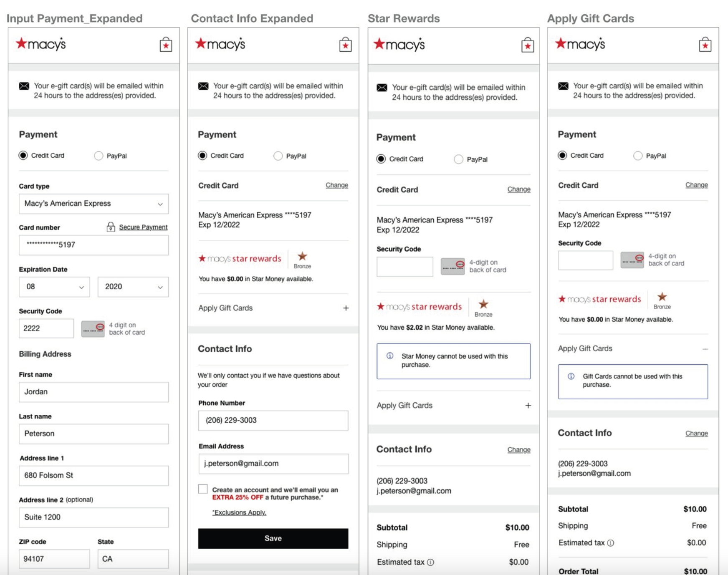Open expiration year dropdown showing 2020
Screen dimensions: 728x575
click(x=133, y=287)
